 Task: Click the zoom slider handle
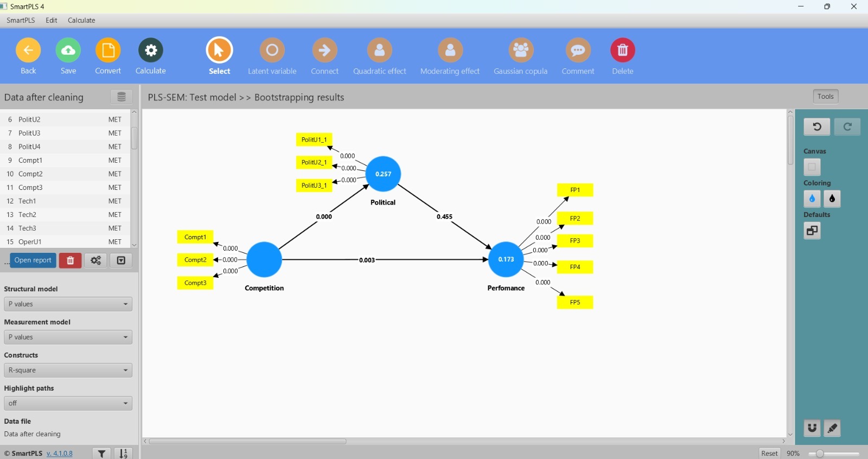pyautogui.click(x=820, y=454)
